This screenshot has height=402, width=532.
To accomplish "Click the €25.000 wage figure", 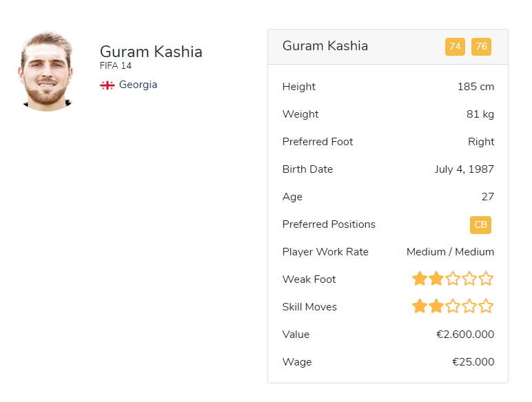I will pyautogui.click(x=473, y=362).
